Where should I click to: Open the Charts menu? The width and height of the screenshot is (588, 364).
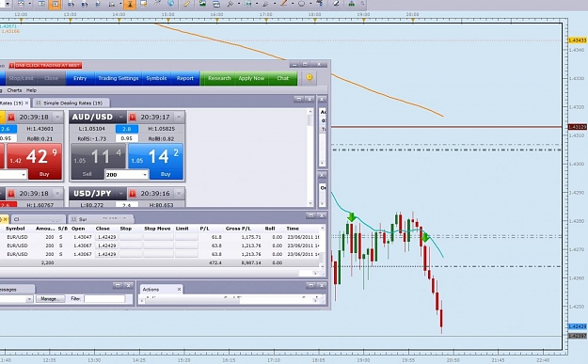[14, 90]
